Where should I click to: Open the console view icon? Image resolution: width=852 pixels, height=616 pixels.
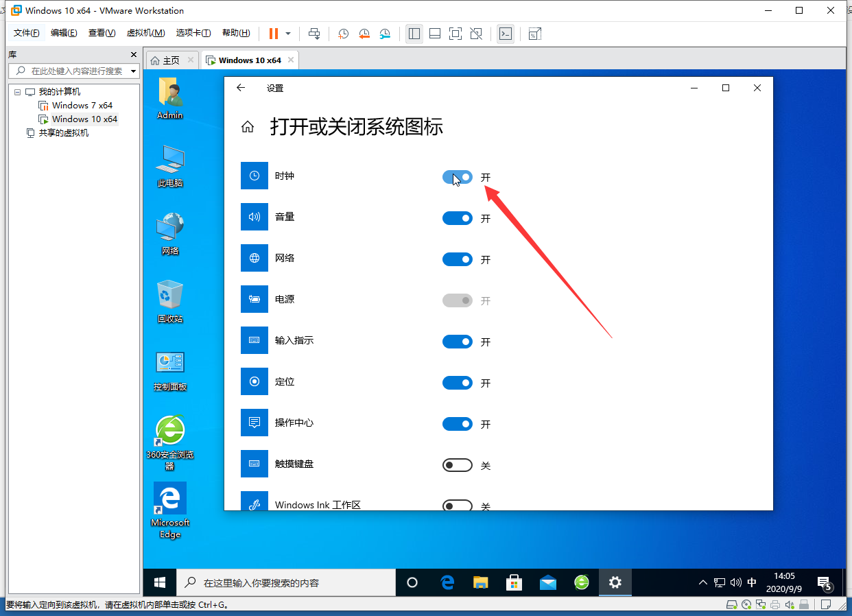tap(506, 33)
